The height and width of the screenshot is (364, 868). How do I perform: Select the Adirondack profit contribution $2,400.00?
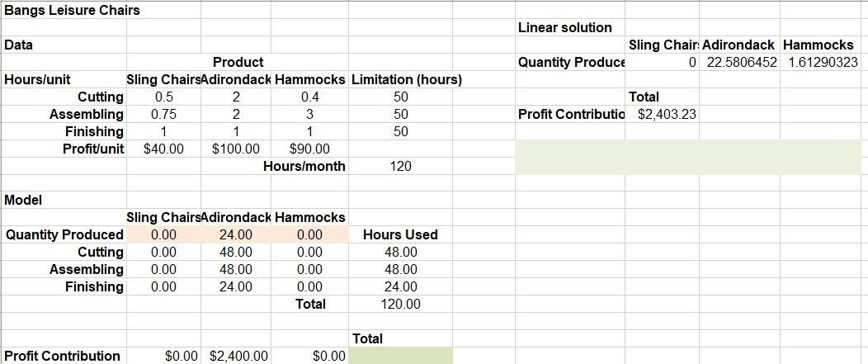click(236, 356)
